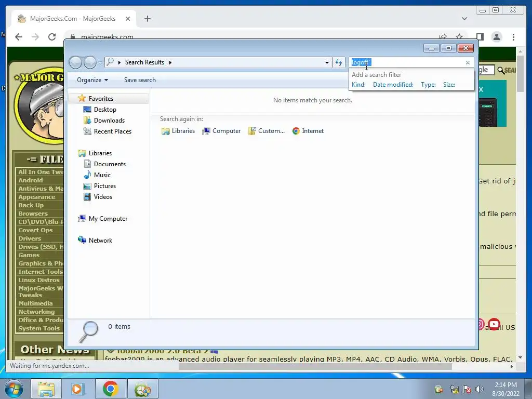Search again in Custom location

click(x=267, y=131)
